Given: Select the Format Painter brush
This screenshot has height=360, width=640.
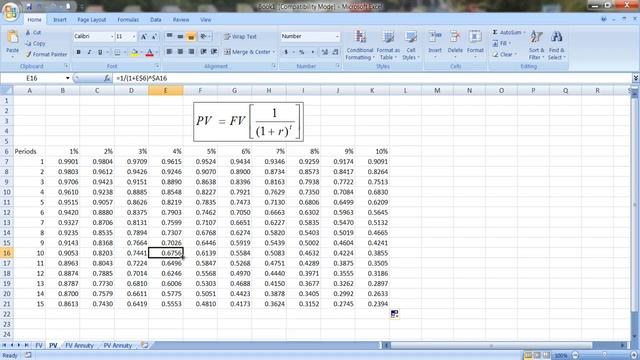Looking at the screenshot, I should click(x=28, y=54).
